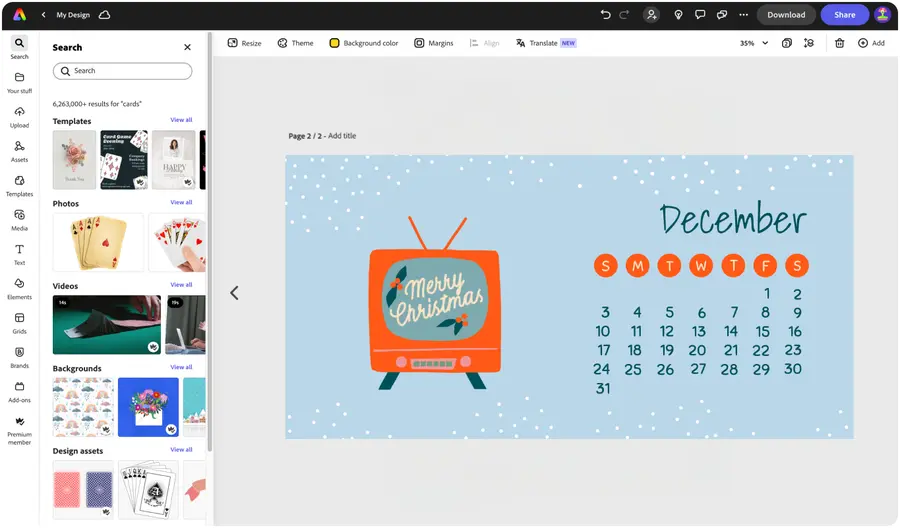Screen dimensions: 900x528
Task: Open Templates in the sidebar
Action: [20, 186]
